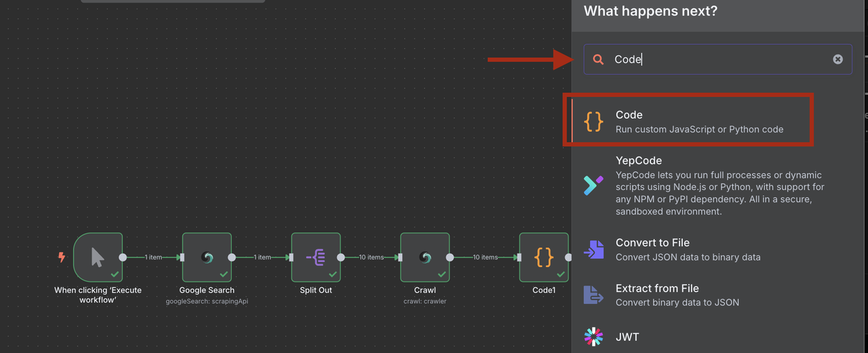Screen dimensions: 868x353
Task: Click 'Run custom JavaScript or Python code' description
Action: (699, 129)
